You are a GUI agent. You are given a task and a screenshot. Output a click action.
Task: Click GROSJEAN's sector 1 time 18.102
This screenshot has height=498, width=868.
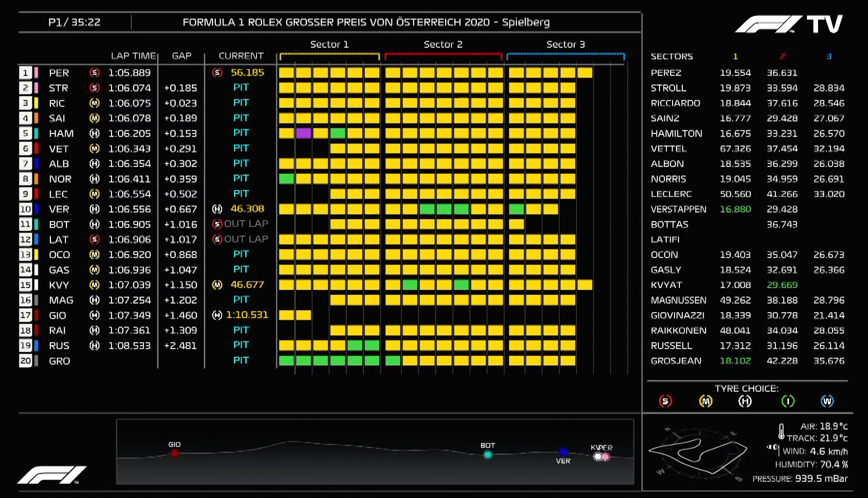tap(735, 361)
